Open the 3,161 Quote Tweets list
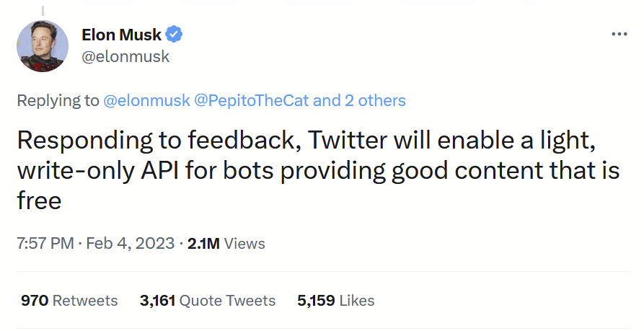This screenshot has height=331, width=644. pyautogui.click(x=208, y=301)
